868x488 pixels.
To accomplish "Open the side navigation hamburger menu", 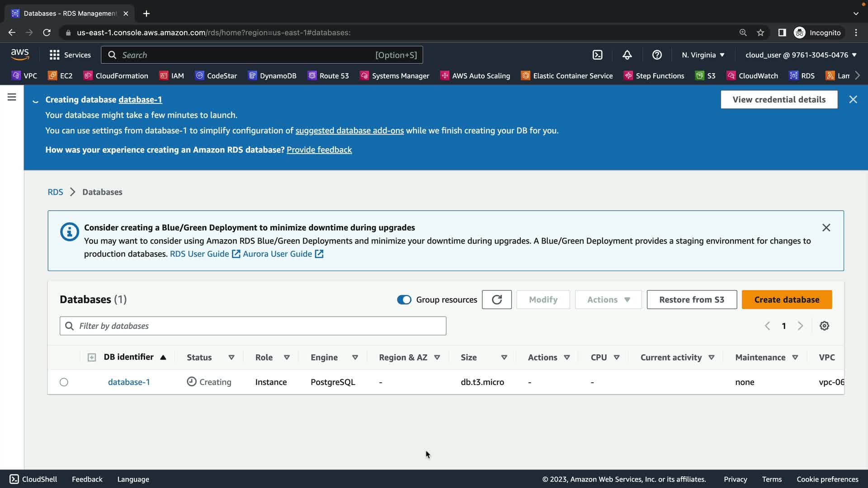I will [12, 97].
